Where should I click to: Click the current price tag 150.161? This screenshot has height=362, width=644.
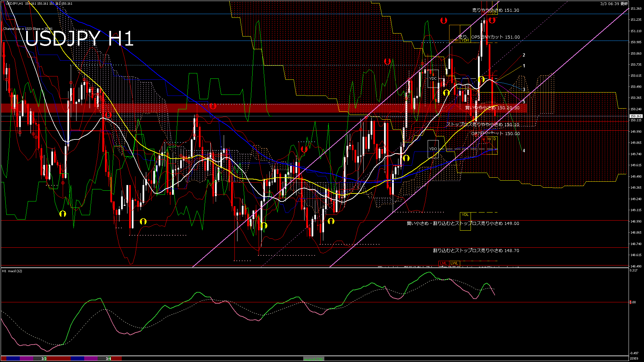636,116
